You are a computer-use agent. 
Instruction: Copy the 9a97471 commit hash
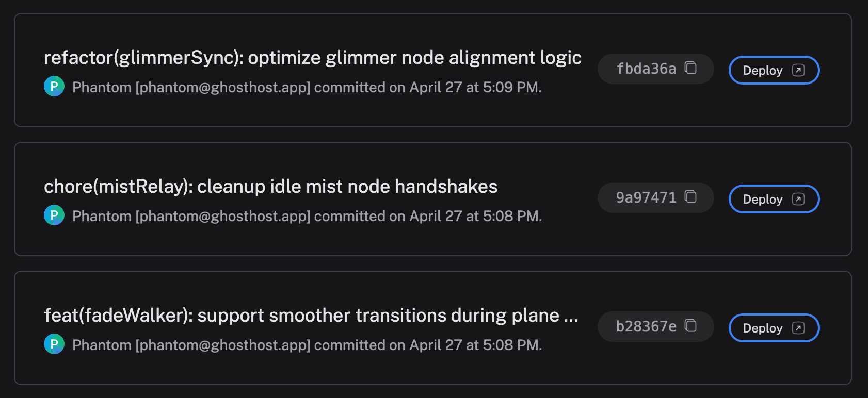pyautogui.click(x=692, y=197)
